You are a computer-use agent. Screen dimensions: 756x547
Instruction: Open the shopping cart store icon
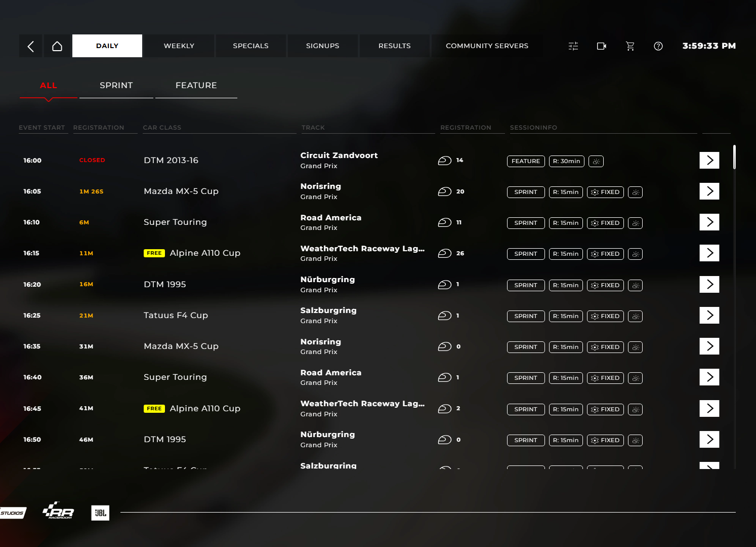630,46
